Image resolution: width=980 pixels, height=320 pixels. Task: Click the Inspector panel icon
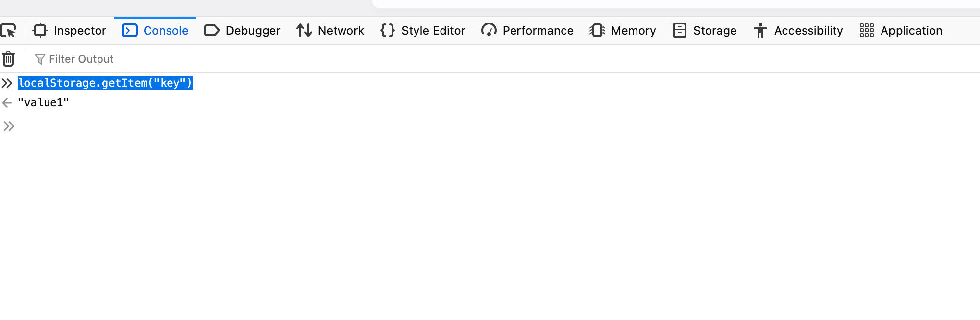tap(40, 31)
